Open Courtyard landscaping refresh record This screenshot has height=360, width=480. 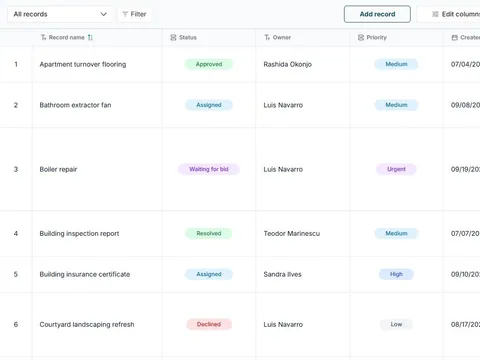(87, 324)
